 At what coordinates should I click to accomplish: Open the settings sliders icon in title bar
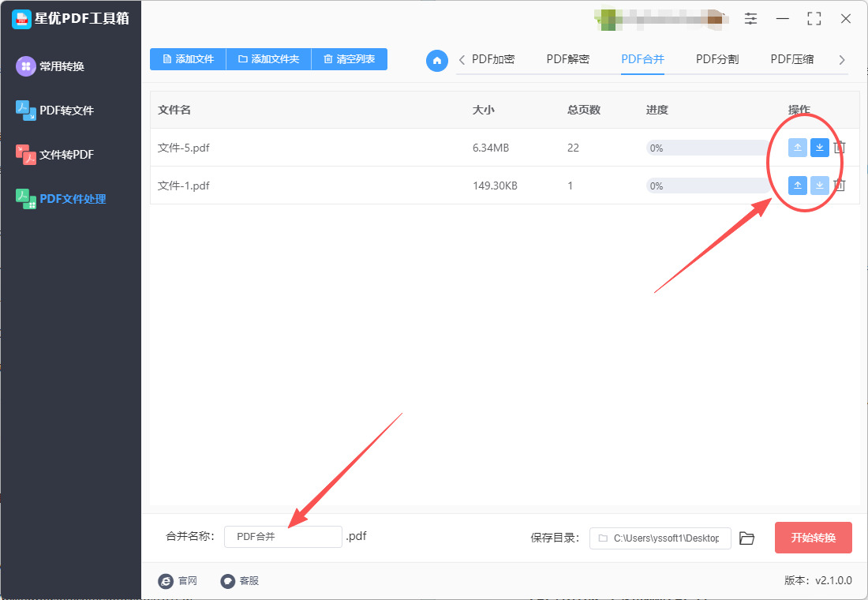750,19
